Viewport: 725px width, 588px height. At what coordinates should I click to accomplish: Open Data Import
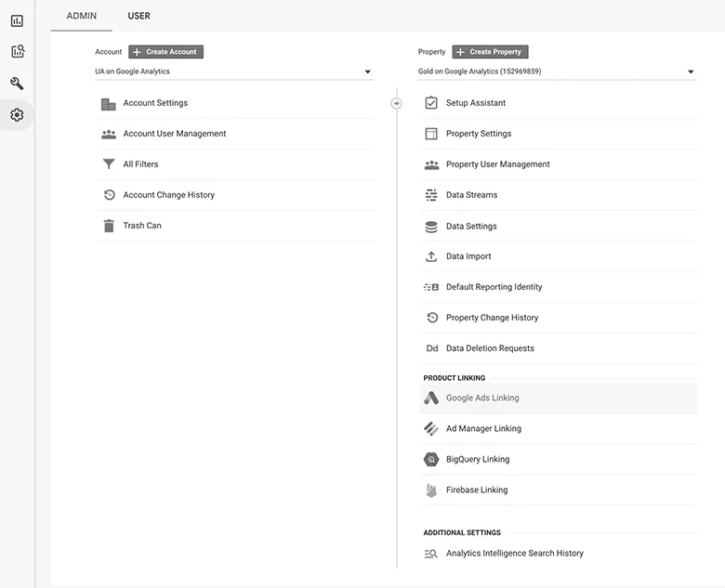tap(558, 256)
